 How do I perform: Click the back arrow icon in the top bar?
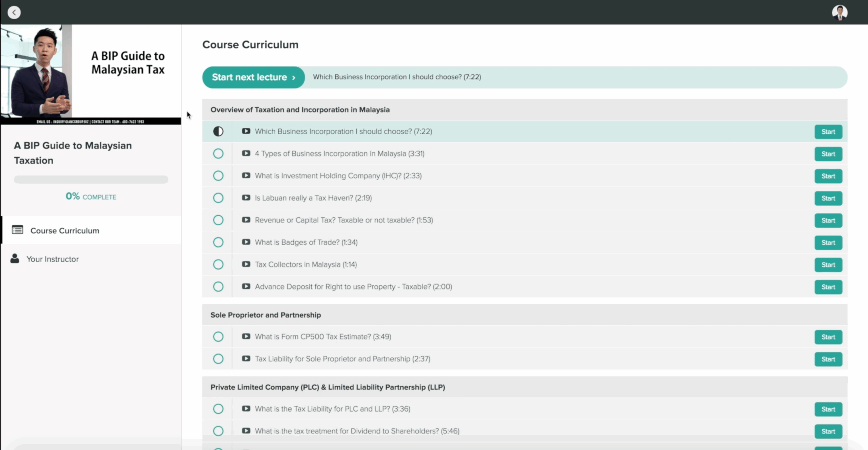[14, 13]
